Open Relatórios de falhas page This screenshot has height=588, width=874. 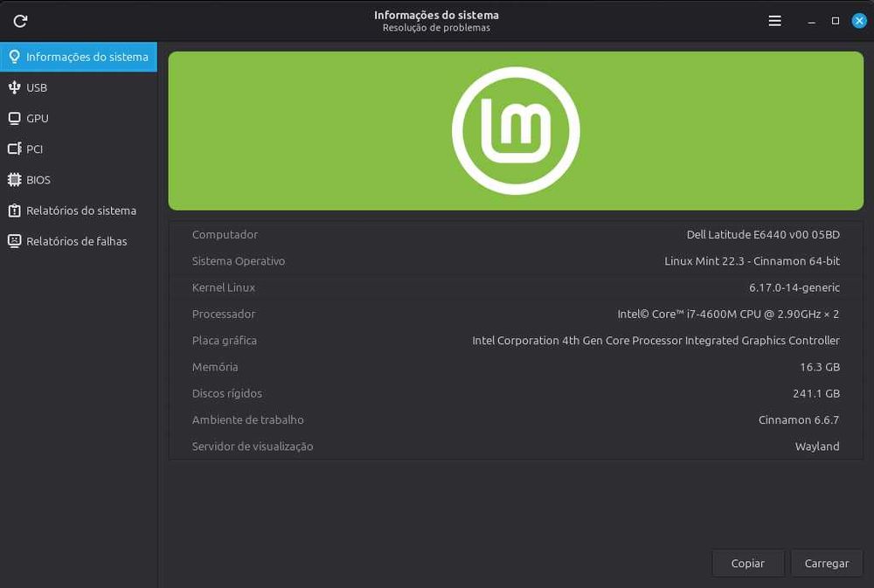click(79, 241)
